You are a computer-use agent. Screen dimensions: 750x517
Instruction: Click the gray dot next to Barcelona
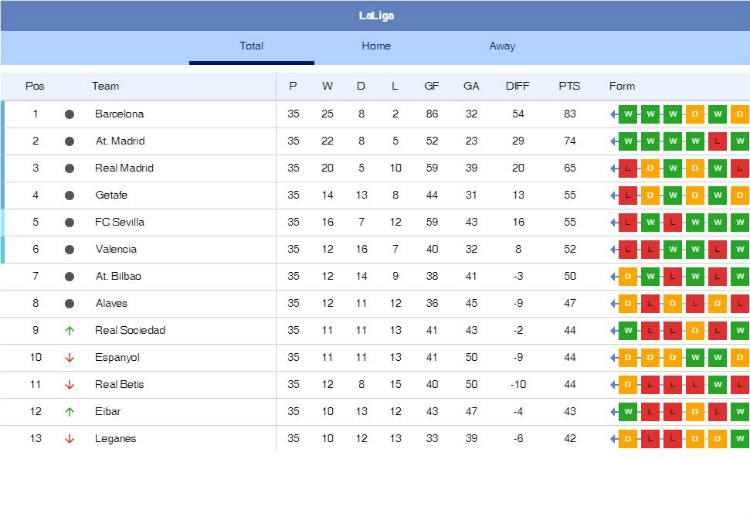pyautogui.click(x=69, y=114)
